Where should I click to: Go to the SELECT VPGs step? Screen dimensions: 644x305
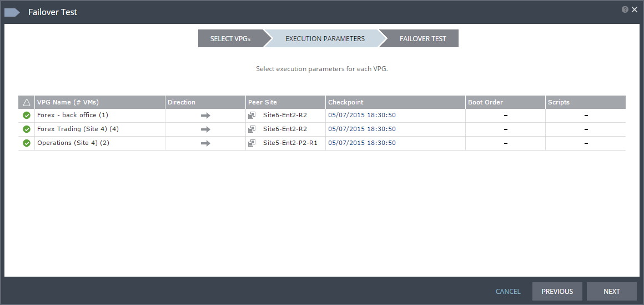pyautogui.click(x=230, y=39)
